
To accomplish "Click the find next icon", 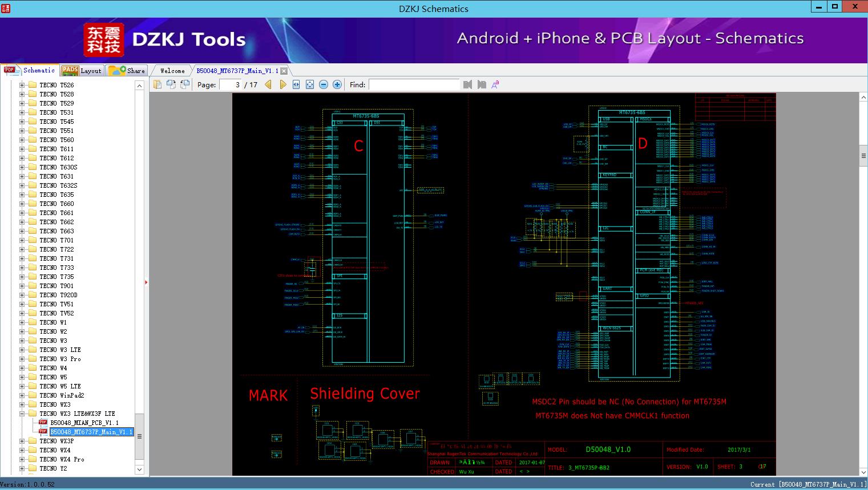I will pyautogui.click(x=482, y=84).
